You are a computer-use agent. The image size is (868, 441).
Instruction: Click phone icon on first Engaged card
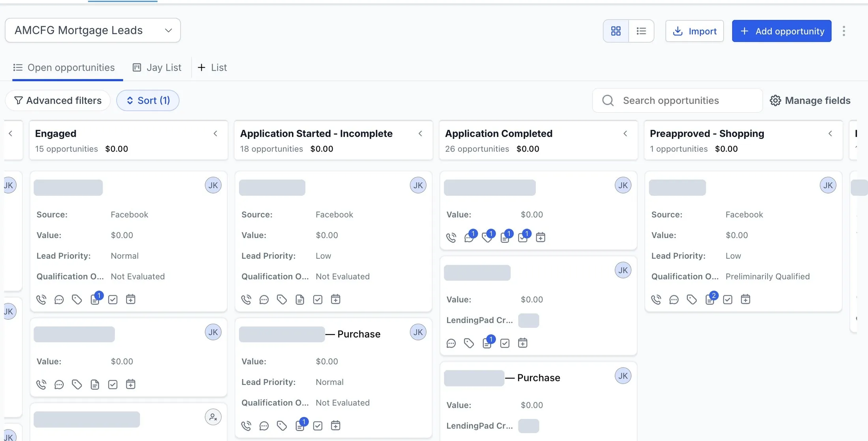(41, 300)
